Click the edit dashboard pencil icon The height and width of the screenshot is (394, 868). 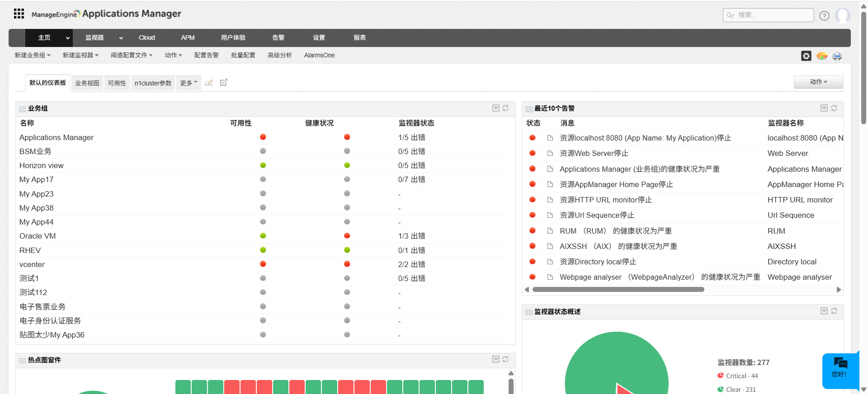(x=208, y=83)
